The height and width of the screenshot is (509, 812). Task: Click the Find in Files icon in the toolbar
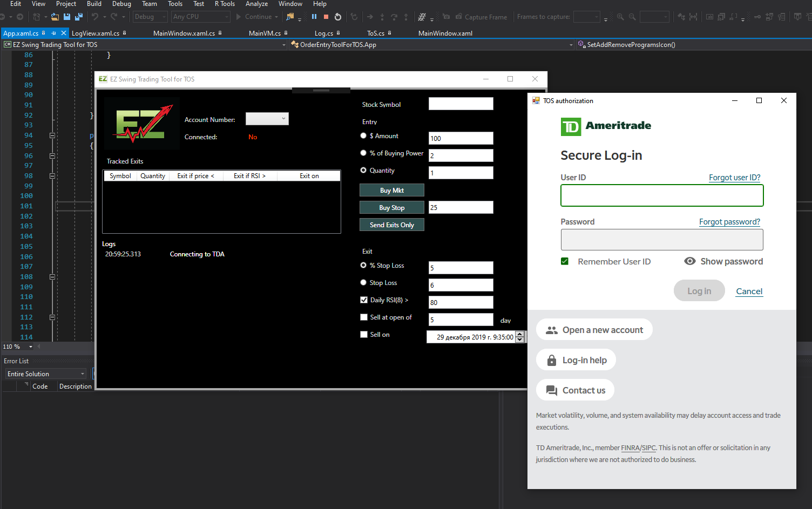(290, 17)
